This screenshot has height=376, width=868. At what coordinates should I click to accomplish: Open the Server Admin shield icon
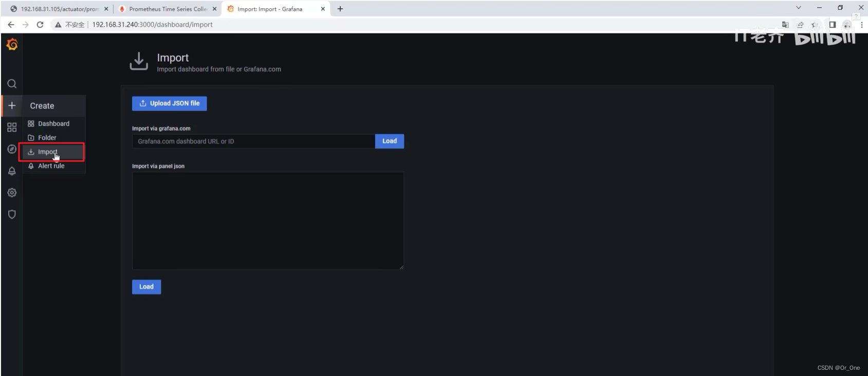[12, 214]
